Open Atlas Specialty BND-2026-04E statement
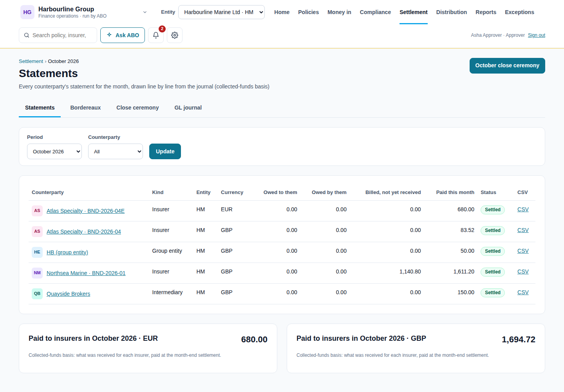The height and width of the screenshot is (392, 564). point(85,211)
